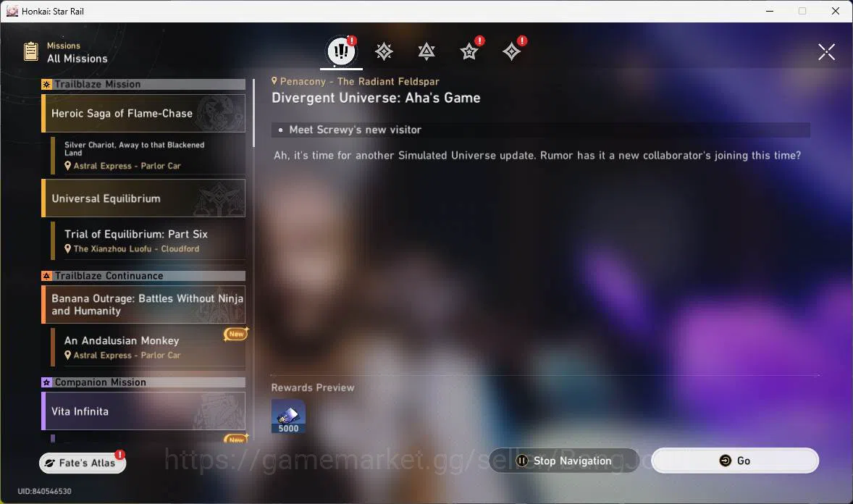This screenshot has width=853, height=504.
Task: Click Stop Navigation button
Action: [x=564, y=461]
